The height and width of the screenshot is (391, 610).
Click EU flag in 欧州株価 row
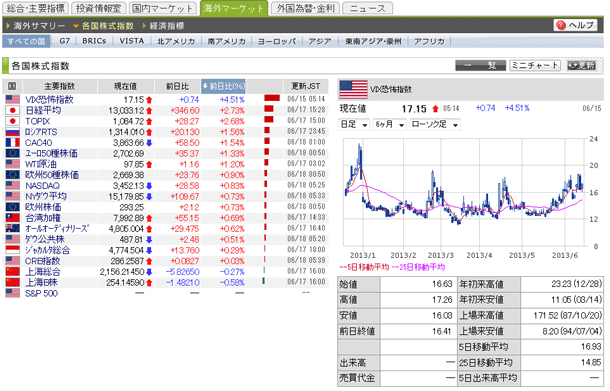(x=12, y=207)
